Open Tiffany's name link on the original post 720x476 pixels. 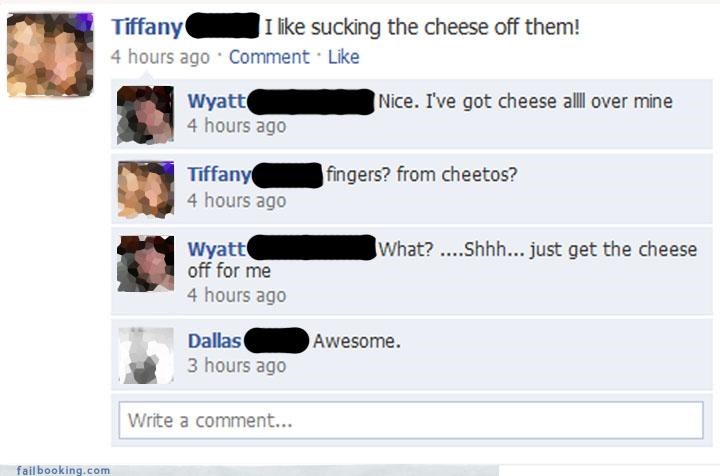[147, 27]
